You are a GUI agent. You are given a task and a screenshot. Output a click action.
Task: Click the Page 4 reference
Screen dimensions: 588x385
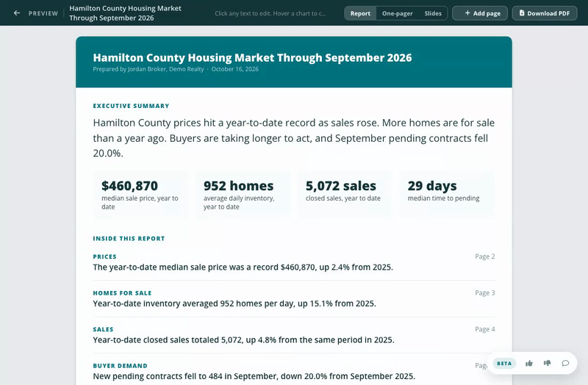(x=485, y=329)
